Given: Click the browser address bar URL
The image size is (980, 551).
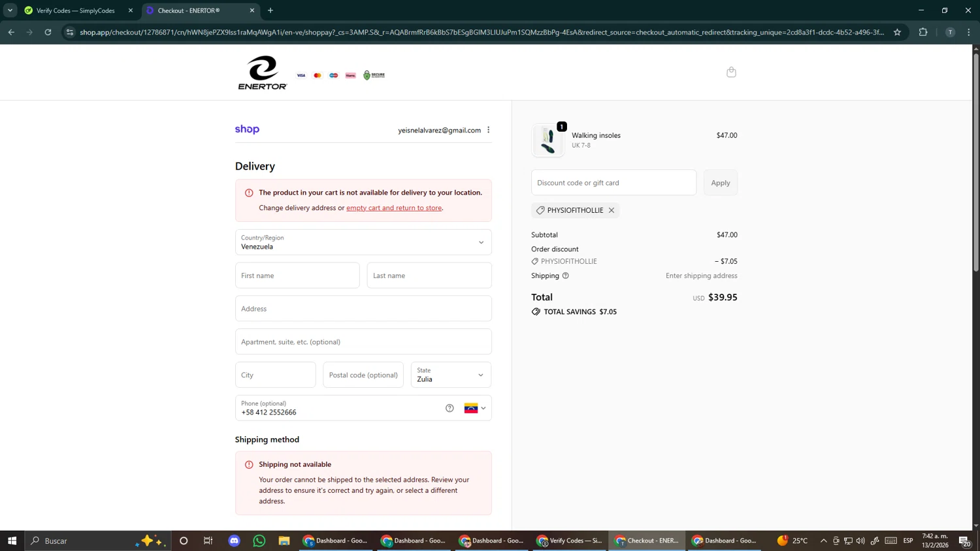Looking at the screenshot, I should pyautogui.click(x=482, y=32).
